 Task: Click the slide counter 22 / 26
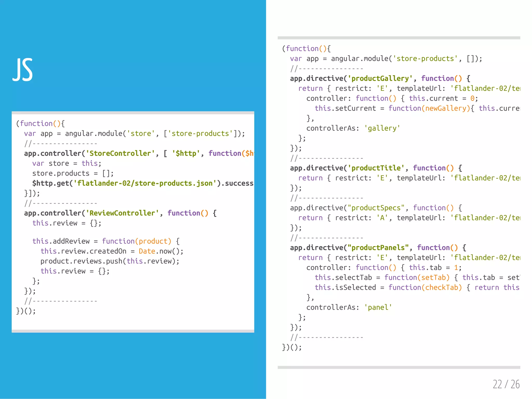(506, 384)
